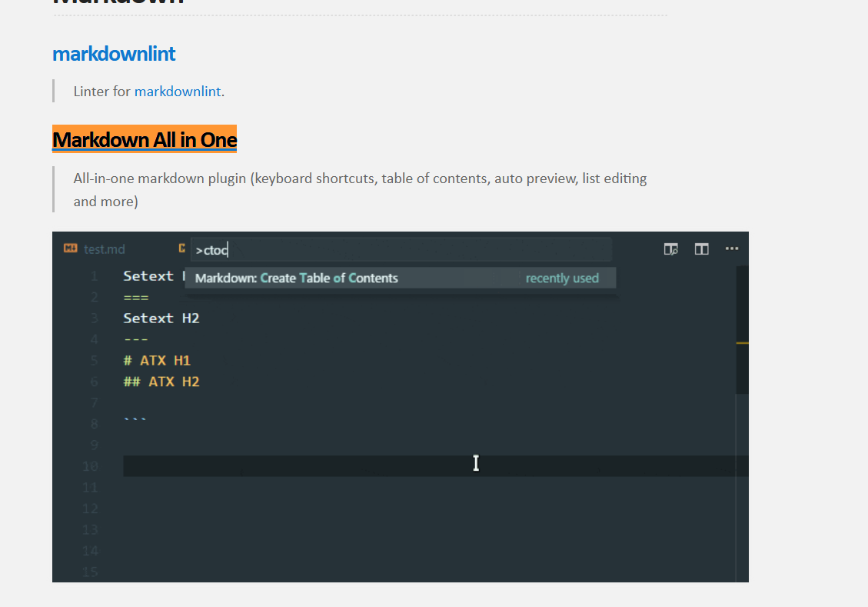Click the orange marker in the overview ruler

[742, 343]
